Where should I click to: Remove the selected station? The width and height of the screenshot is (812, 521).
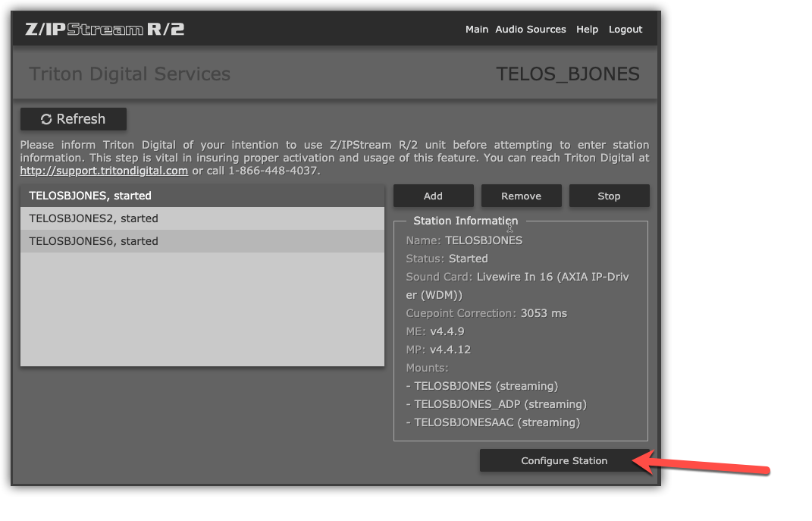pyautogui.click(x=521, y=196)
